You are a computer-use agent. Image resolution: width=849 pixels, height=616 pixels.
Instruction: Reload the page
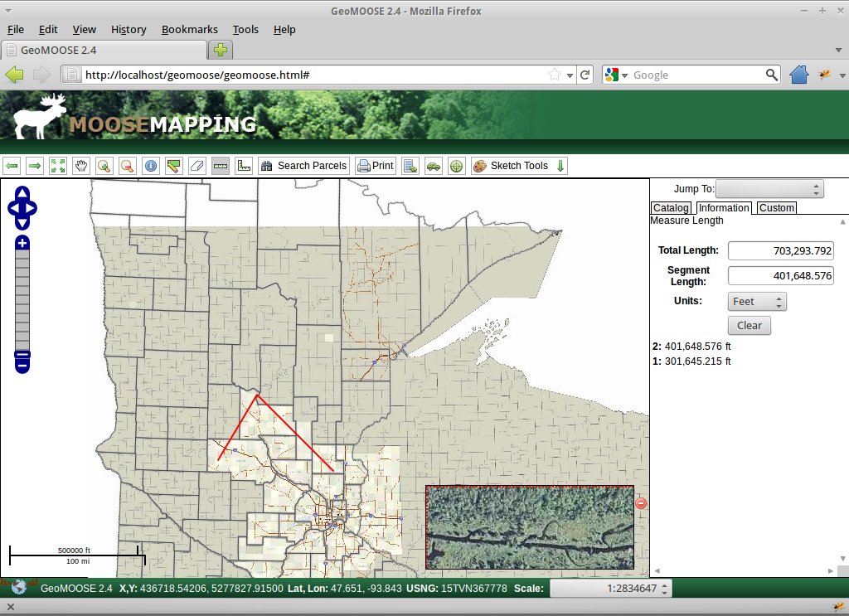point(585,75)
